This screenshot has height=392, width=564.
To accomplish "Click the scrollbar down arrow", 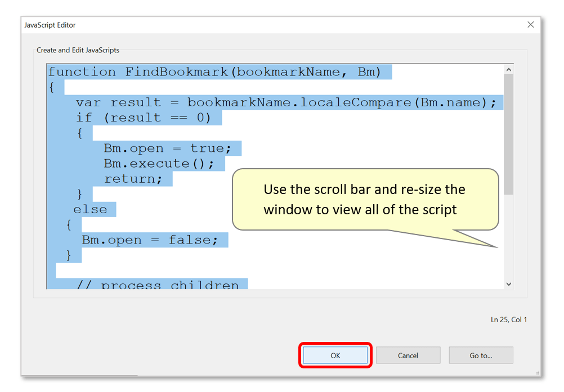I will 508,283.
